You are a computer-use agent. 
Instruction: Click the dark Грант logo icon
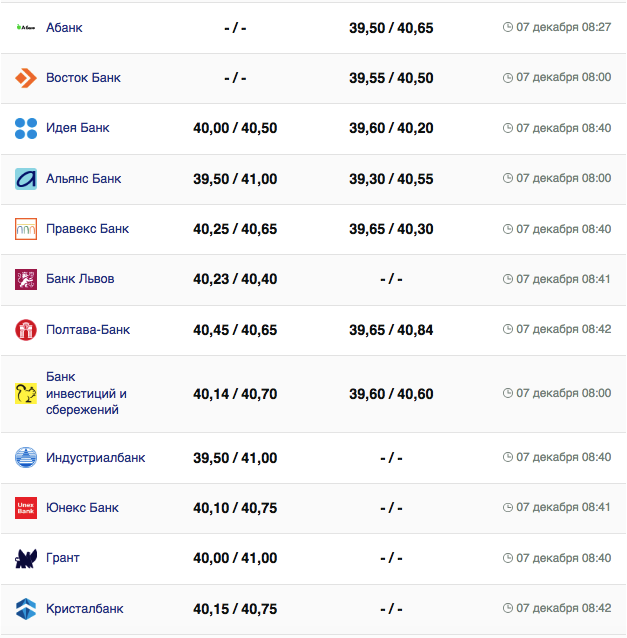pyautogui.click(x=26, y=558)
